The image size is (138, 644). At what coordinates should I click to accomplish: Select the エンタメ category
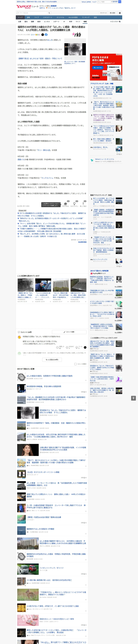pyautogui.click(x=47, y=21)
